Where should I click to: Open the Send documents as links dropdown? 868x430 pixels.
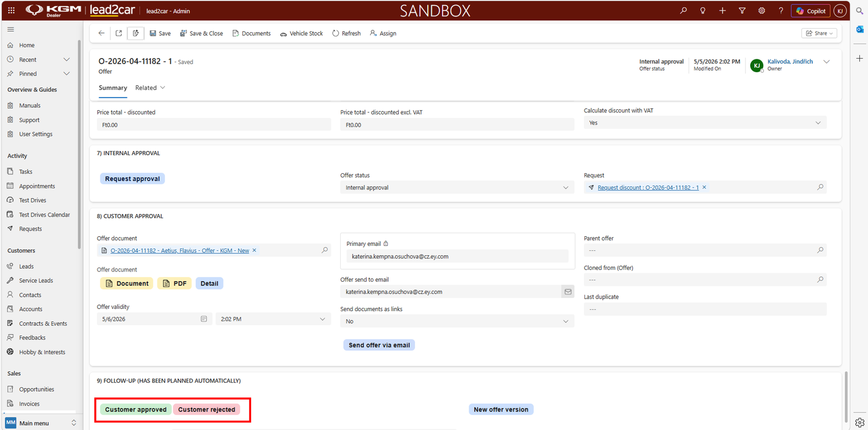457,321
